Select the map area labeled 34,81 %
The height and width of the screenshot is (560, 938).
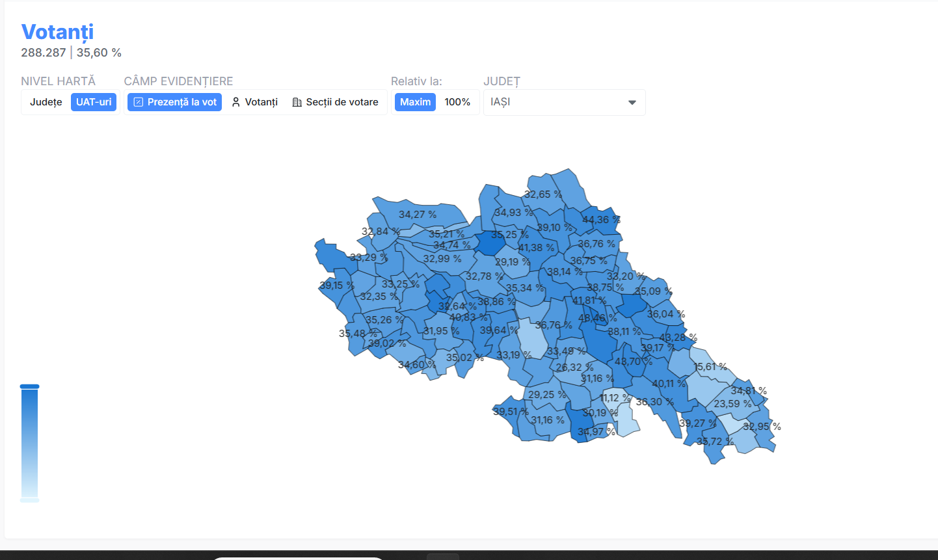(749, 391)
